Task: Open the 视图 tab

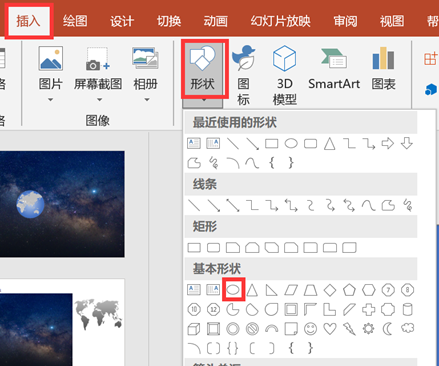Action: click(x=392, y=21)
